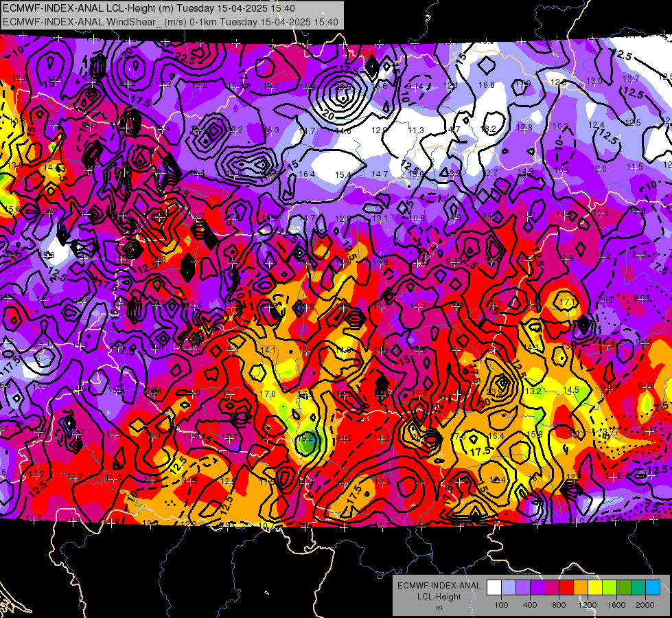
Task: Click the 14.5 grid point value
Action: coord(571,389)
